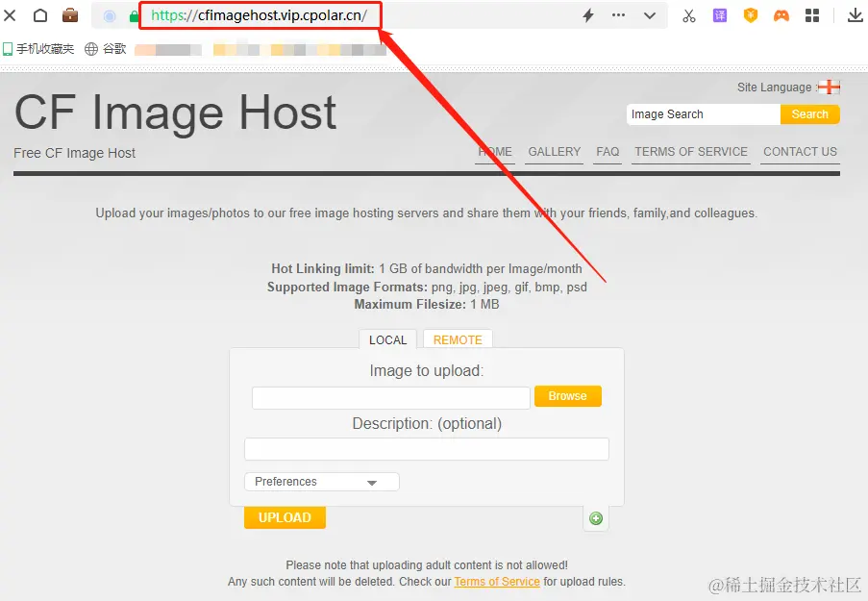Click the yellow Search button
Image resolution: width=868 pixels, height=601 pixels.
(x=810, y=114)
